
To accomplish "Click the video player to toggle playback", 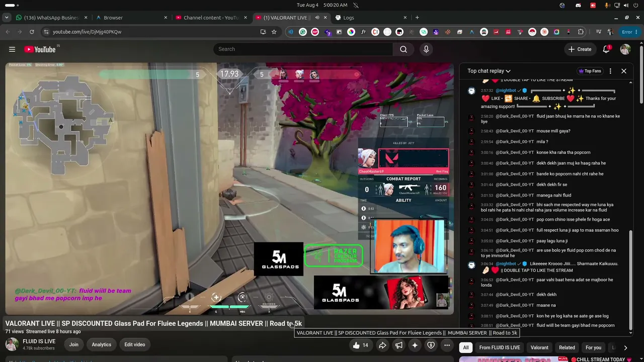I will coord(229,189).
